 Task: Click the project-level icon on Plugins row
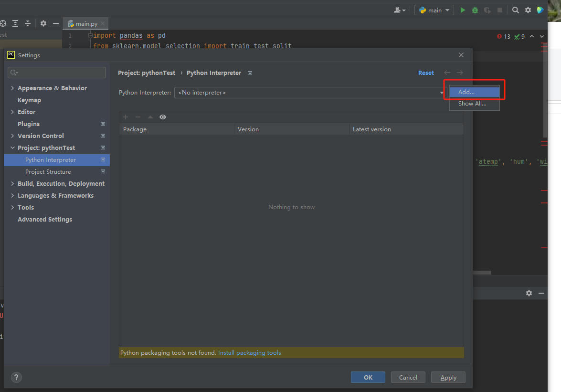pos(103,124)
